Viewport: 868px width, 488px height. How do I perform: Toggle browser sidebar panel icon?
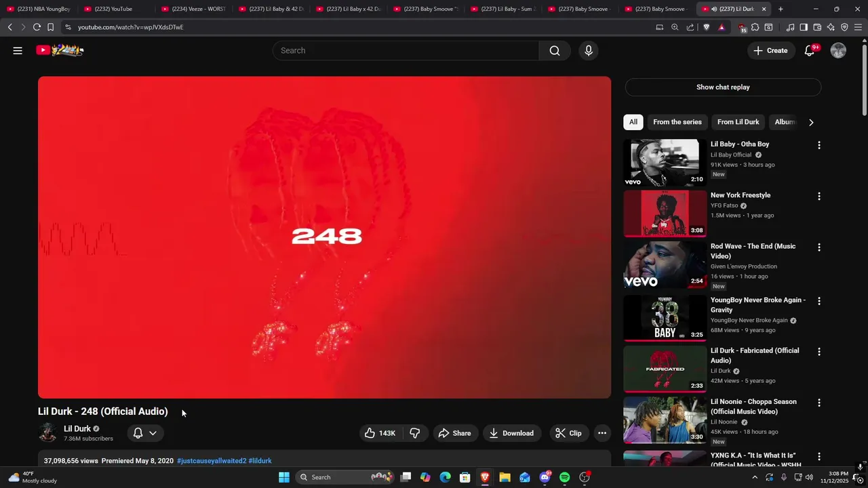point(804,27)
